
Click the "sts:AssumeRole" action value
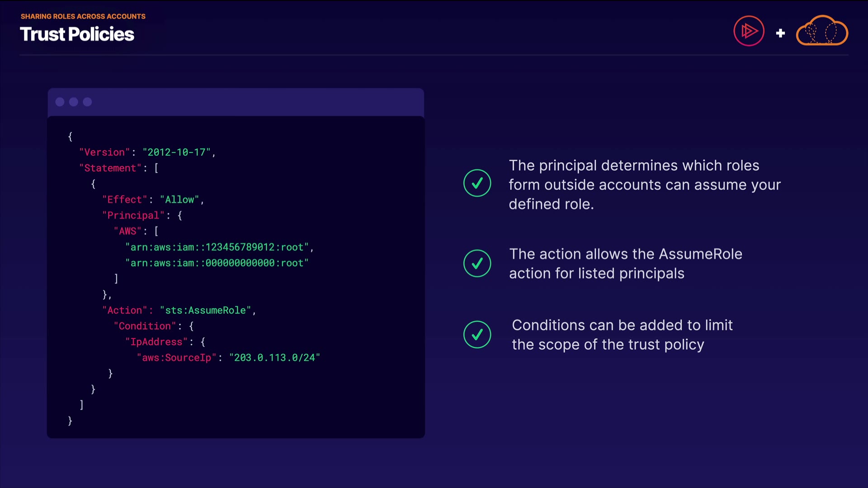[x=205, y=310]
